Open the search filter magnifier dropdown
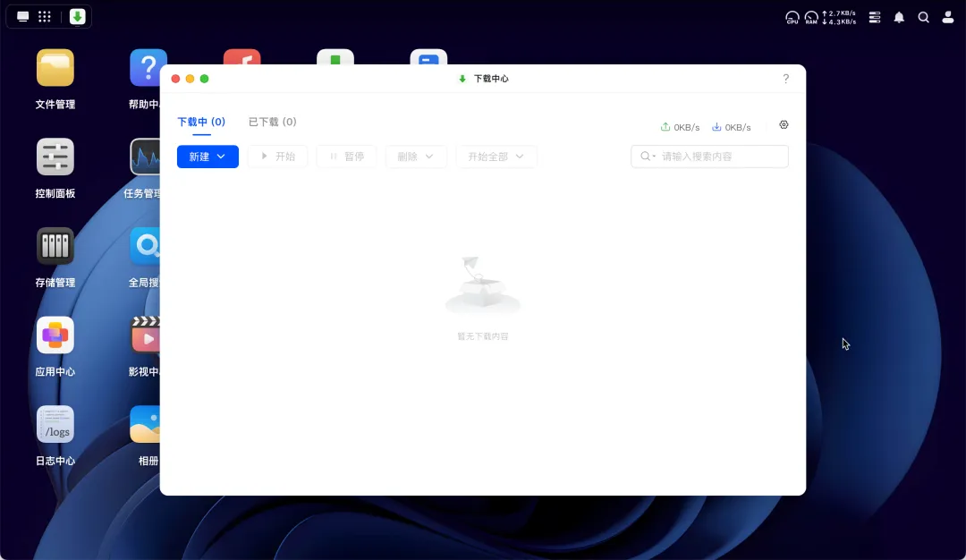This screenshot has height=560, width=966. pos(648,157)
